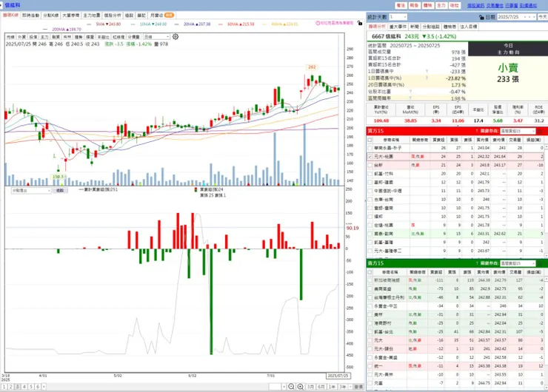Viewport: 548px width, 392px height.
Task: Click the red 主力 button in top header
Action: 441,6
